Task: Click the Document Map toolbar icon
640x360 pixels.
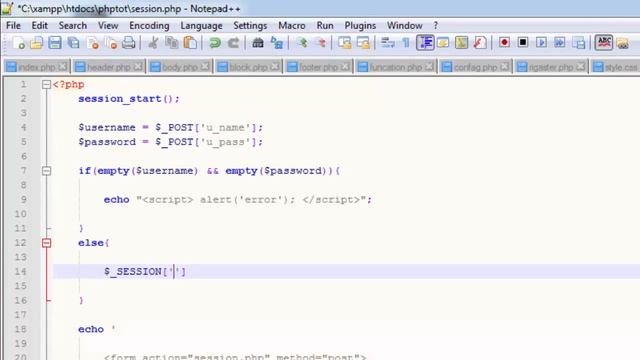Action: click(x=461, y=42)
